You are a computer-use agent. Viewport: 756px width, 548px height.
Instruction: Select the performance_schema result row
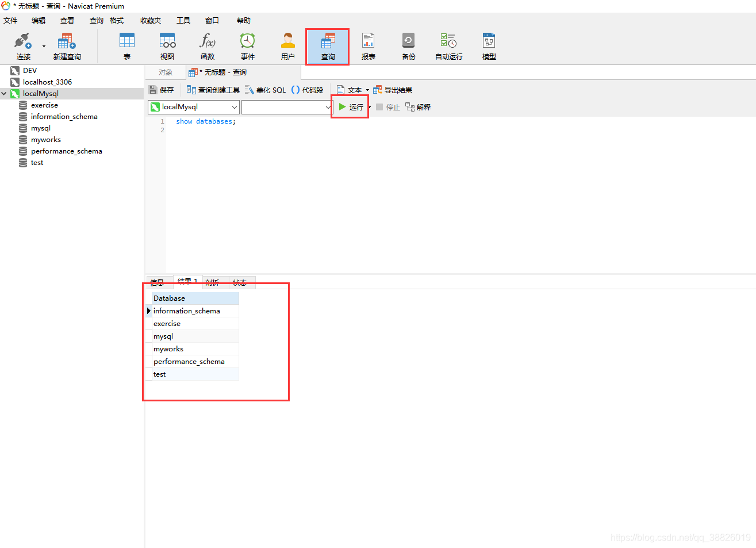[195, 362]
